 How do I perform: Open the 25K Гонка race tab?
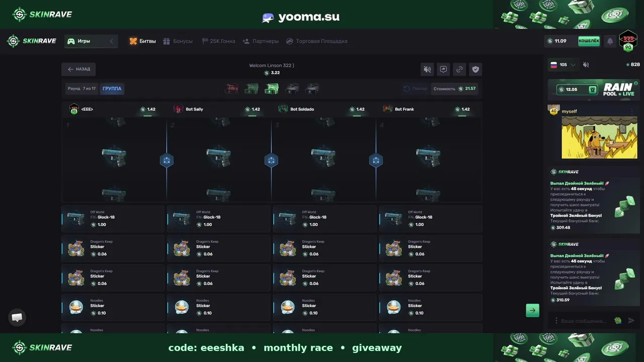(218, 41)
